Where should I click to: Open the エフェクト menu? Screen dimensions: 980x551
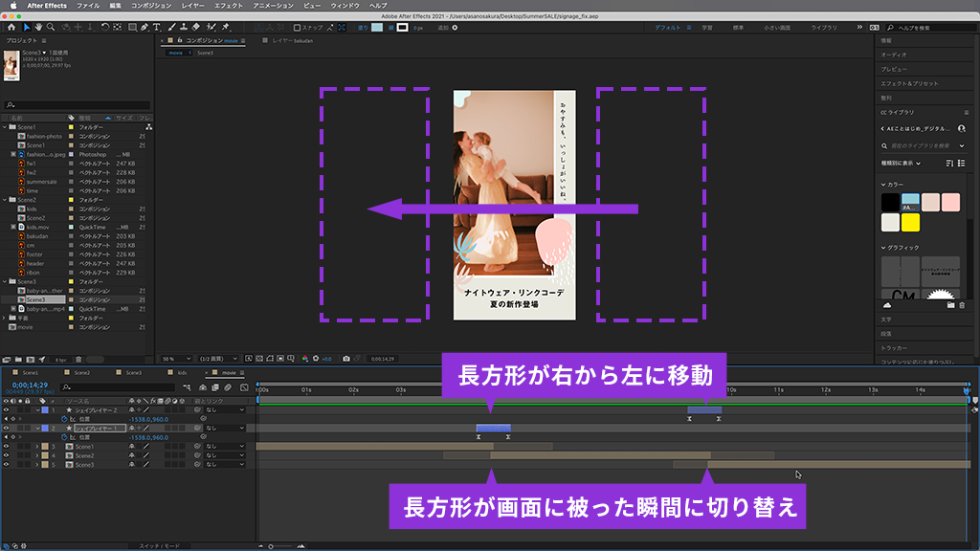point(228,6)
